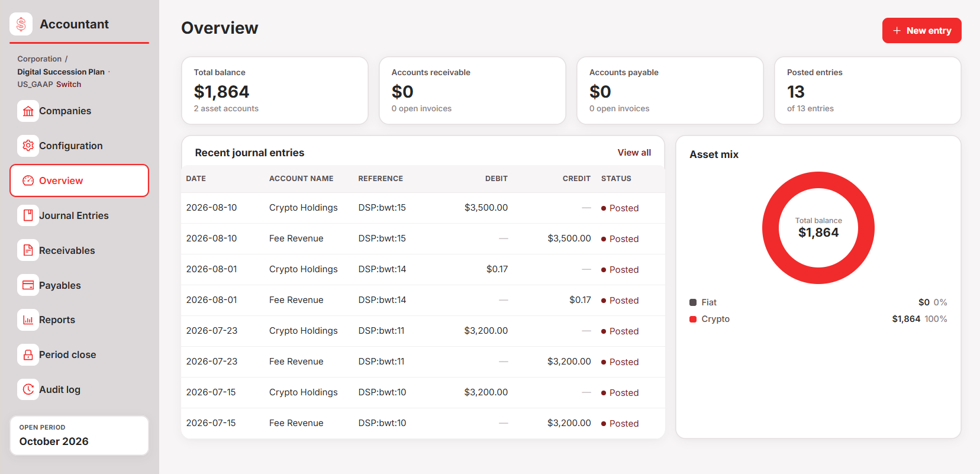Image resolution: width=980 pixels, height=474 pixels.
Task: Click the Fiat legend color swatch
Action: [693, 302]
